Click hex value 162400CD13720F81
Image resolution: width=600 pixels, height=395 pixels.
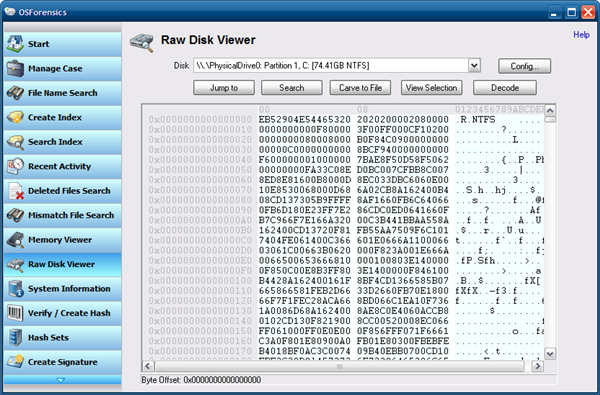pyautogui.click(x=305, y=230)
